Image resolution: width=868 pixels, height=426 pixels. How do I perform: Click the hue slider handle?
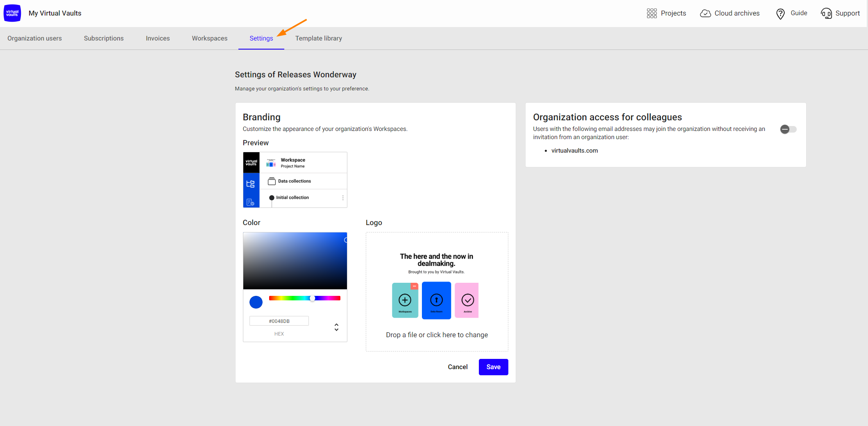(x=313, y=298)
